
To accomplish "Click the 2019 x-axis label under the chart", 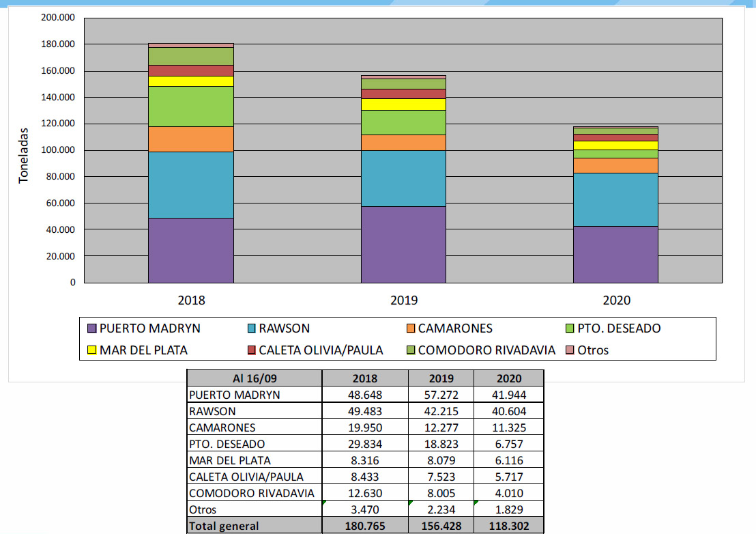I will tap(403, 300).
